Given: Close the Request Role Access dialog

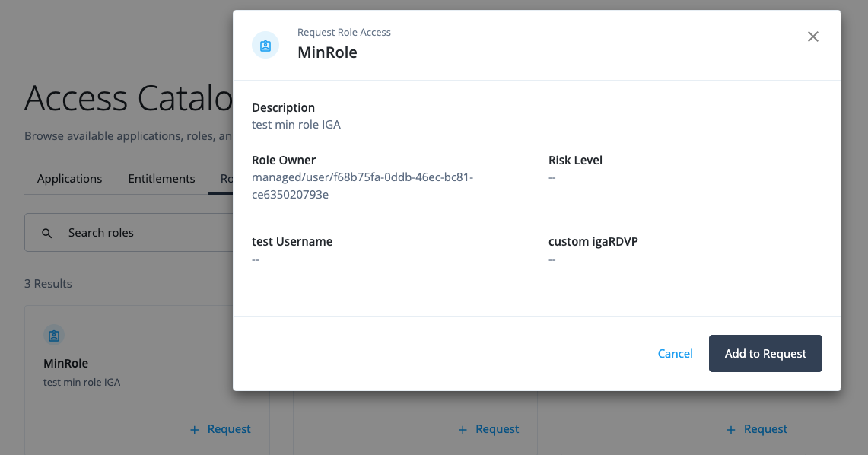Looking at the screenshot, I should click(813, 37).
